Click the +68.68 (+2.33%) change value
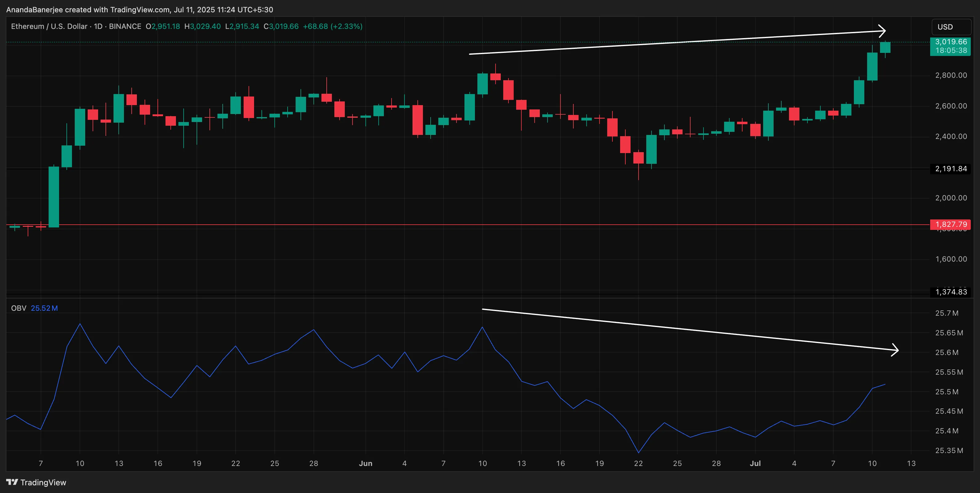The width and height of the screenshot is (980, 493). [x=333, y=26]
